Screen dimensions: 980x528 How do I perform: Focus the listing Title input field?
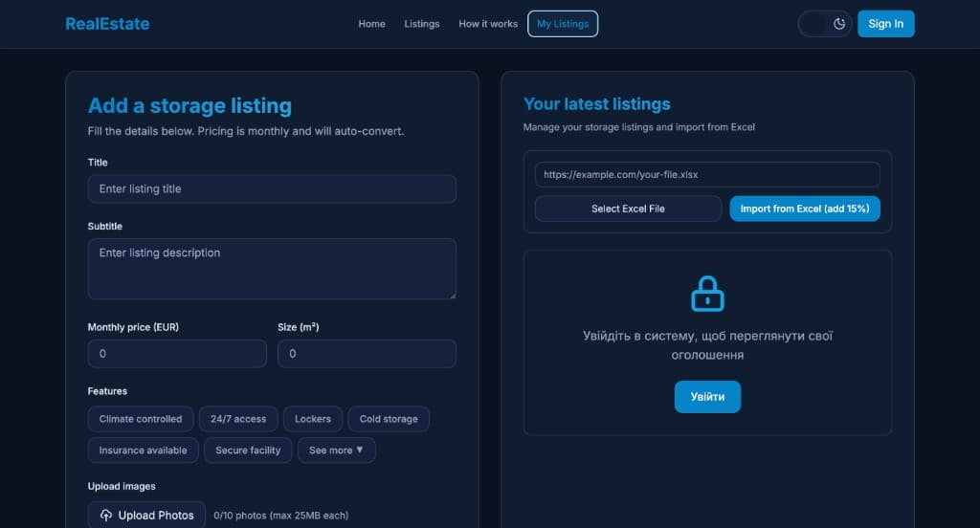point(272,188)
